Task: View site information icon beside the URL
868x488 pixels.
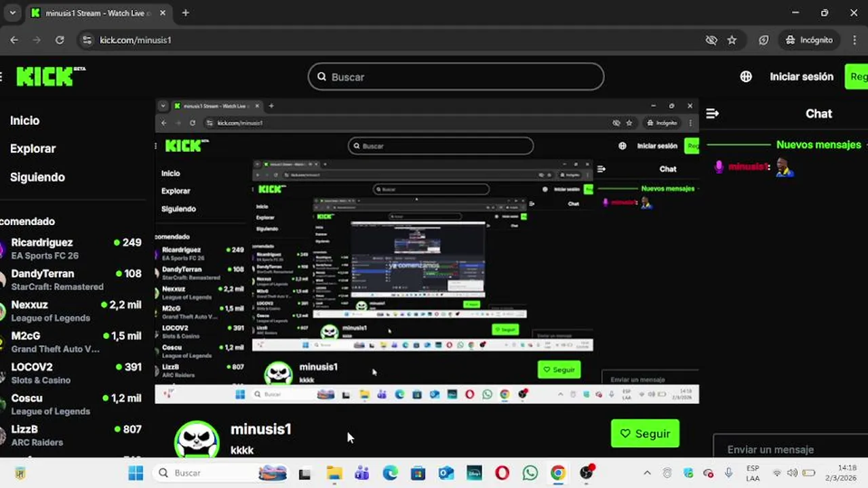Action: pyautogui.click(x=87, y=40)
